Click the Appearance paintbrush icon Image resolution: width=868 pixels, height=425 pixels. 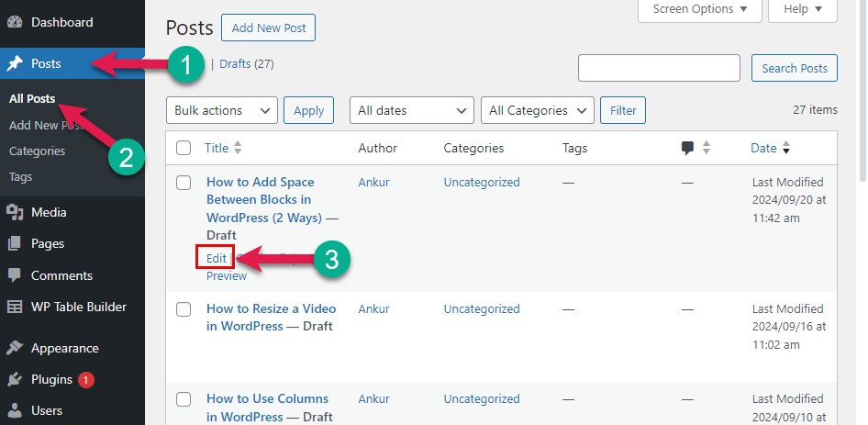click(x=15, y=348)
